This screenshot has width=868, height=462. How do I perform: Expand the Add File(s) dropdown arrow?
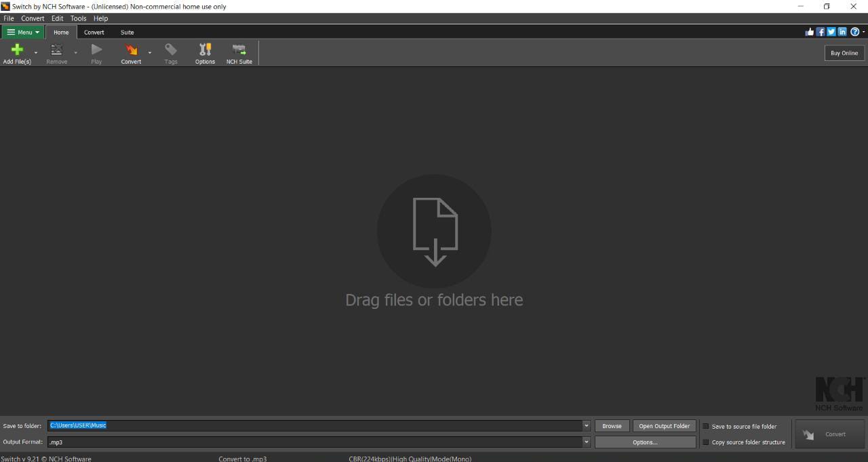click(x=36, y=52)
